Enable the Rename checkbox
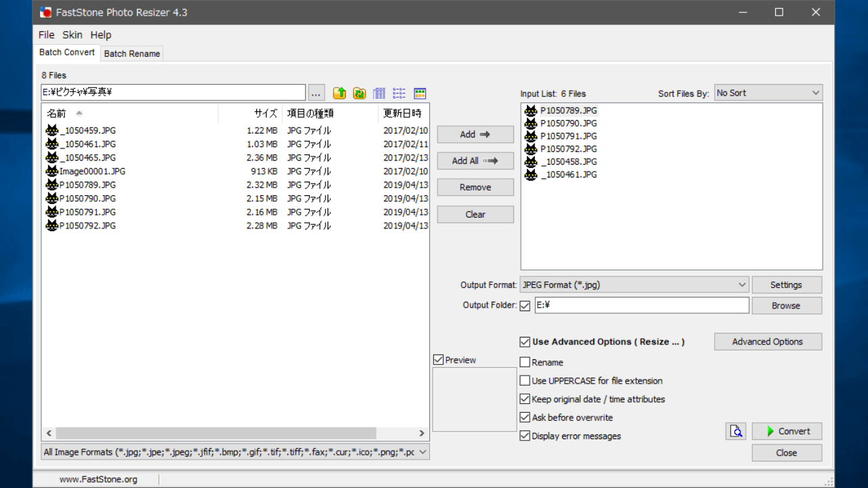 click(525, 363)
